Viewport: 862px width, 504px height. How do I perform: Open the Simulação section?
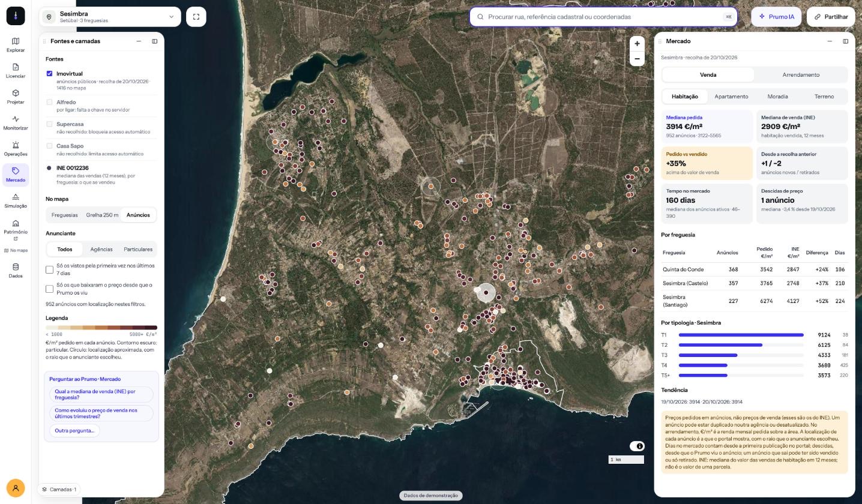click(x=16, y=200)
